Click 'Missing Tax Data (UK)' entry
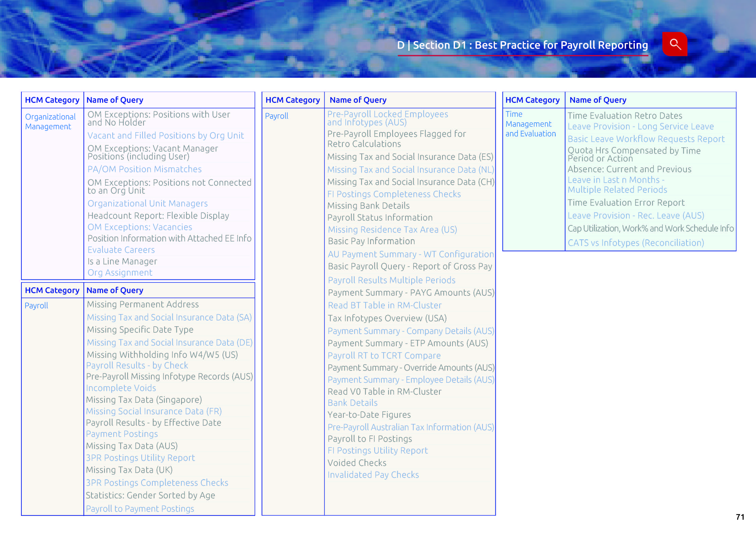Screen dimensions: 756x535 coord(129,470)
